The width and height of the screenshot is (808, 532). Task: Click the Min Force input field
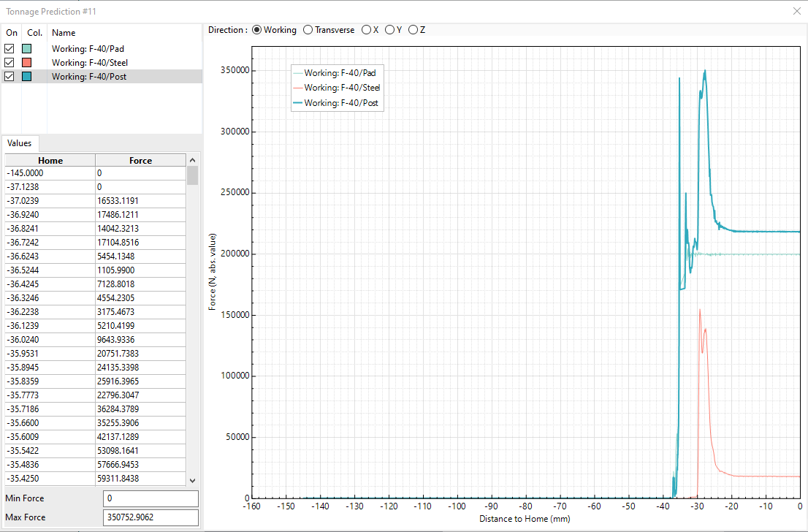pyautogui.click(x=151, y=498)
